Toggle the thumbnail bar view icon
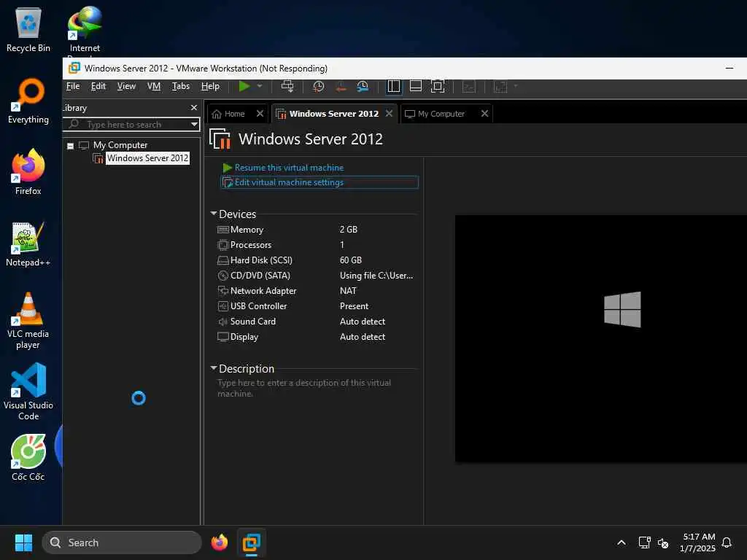The height and width of the screenshot is (560, 747). click(415, 86)
